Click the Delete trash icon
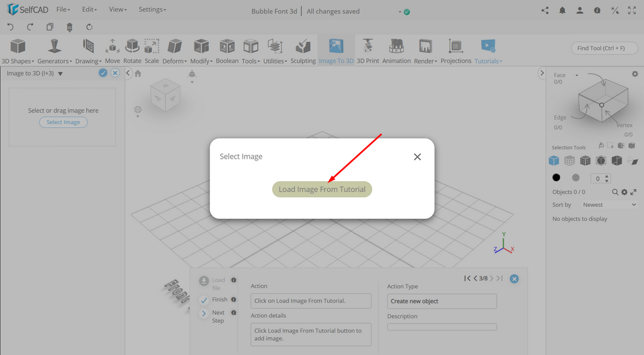Screen dimensions: 644x355 (69, 27)
